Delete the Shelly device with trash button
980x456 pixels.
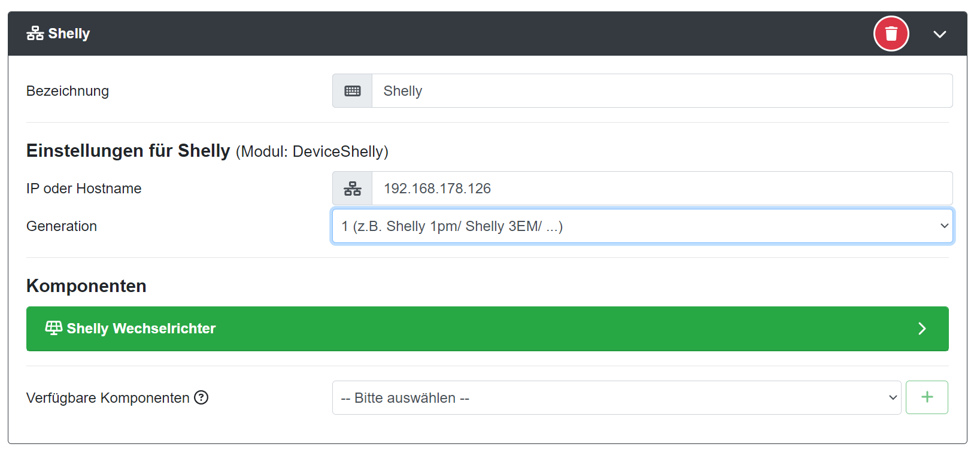click(891, 34)
